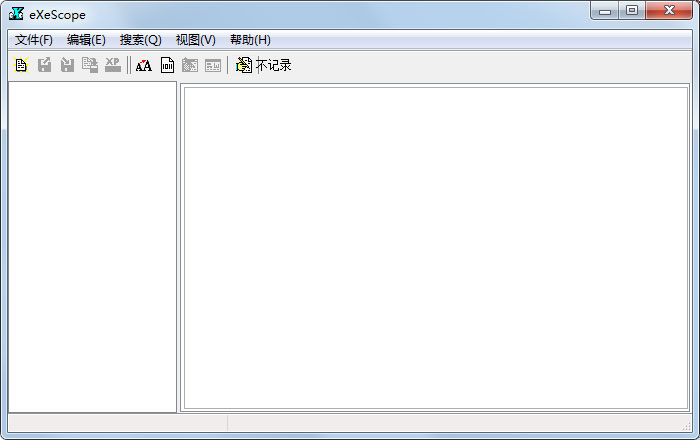Image resolution: width=700 pixels, height=440 pixels.
Task: Maximize the eXeScope window
Action: click(631, 11)
